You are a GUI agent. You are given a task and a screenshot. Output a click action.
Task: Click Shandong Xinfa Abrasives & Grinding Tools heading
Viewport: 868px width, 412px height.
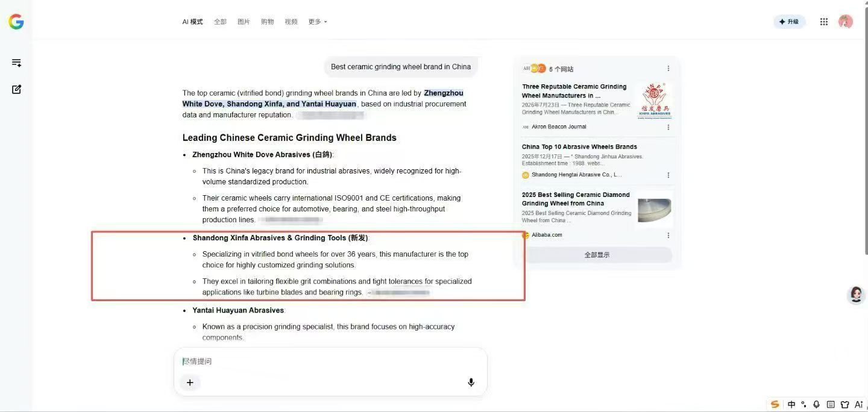point(280,238)
